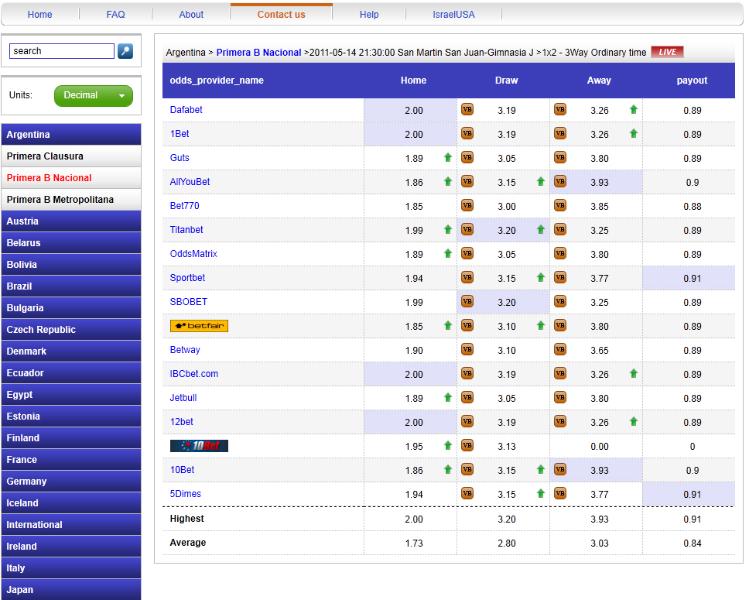Select Primera B Nacional in sidebar

pos(71,178)
